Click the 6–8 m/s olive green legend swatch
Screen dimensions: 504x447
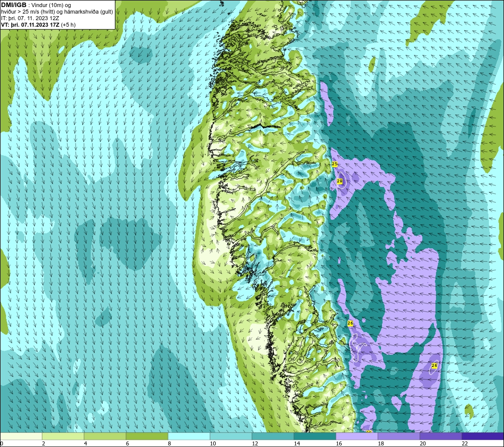pyautogui.click(x=147, y=436)
